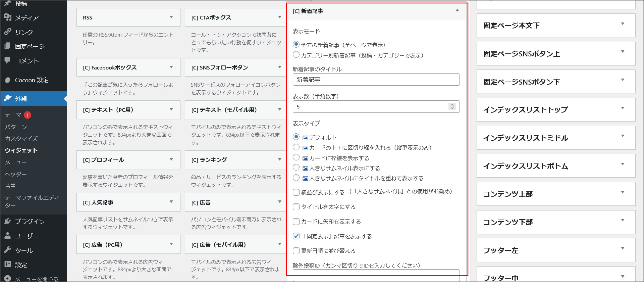Select 全ての新着記事 display mode radio
The width and height of the screenshot is (644, 282).
(296, 44)
